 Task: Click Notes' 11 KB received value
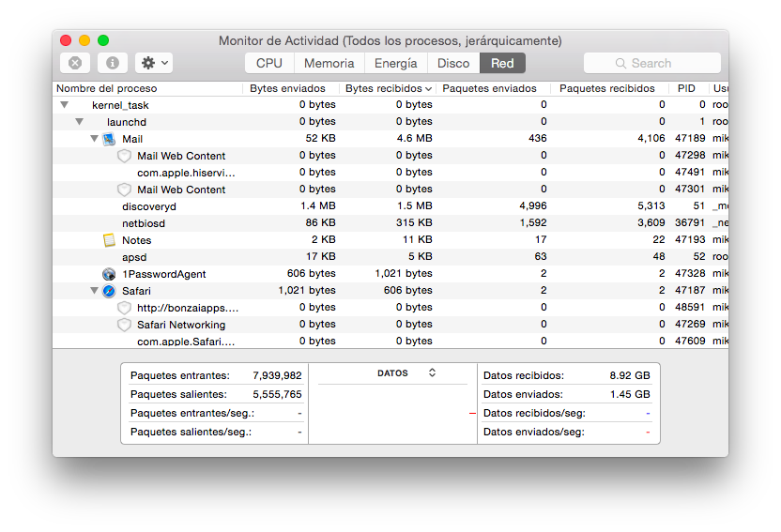pyautogui.click(x=418, y=240)
